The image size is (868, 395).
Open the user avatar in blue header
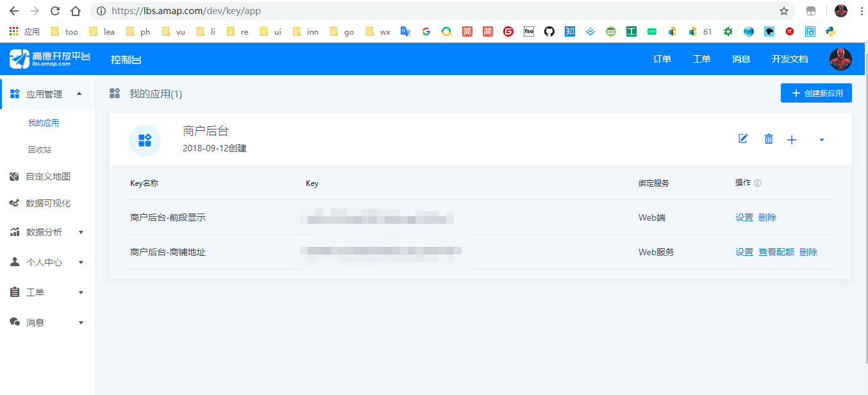tap(840, 59)
